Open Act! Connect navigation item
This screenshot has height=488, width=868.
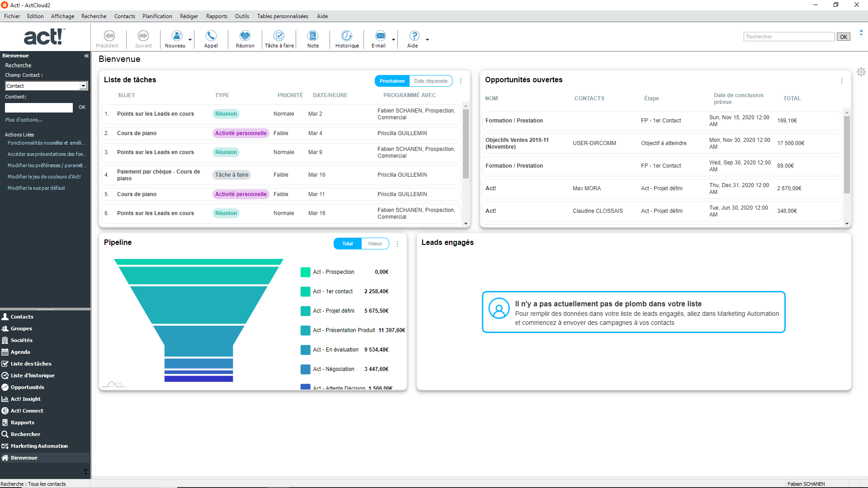[27, 411]
